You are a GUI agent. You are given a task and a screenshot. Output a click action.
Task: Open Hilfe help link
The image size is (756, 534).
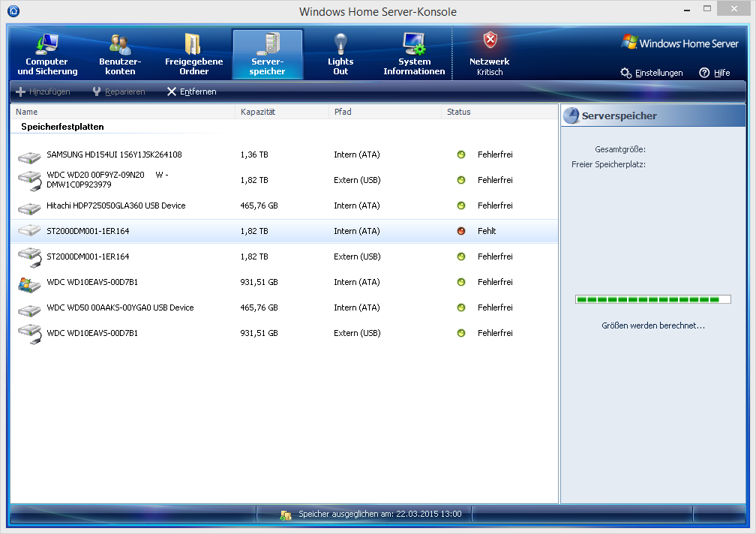tap(715, 73)
